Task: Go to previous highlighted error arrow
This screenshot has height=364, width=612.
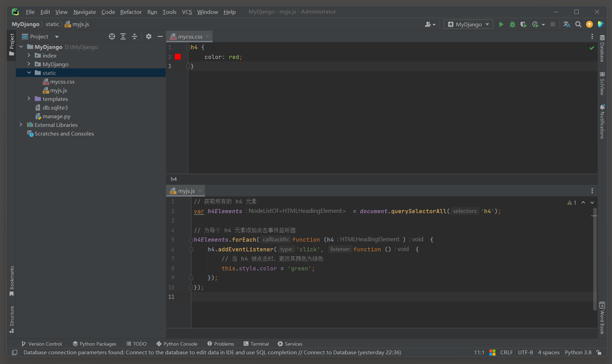Action: click(583, 202)
